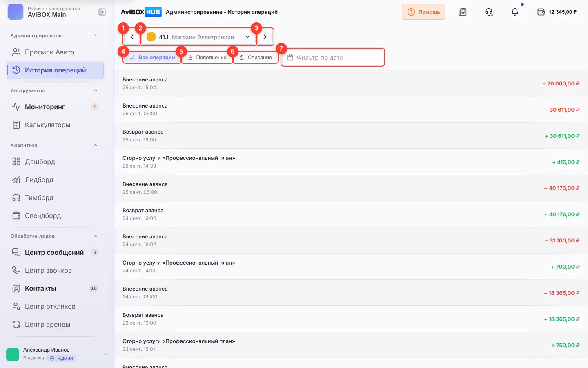Open support headset icon in header
The height and width of the screenshot is (368, 588).
(489, 12)
